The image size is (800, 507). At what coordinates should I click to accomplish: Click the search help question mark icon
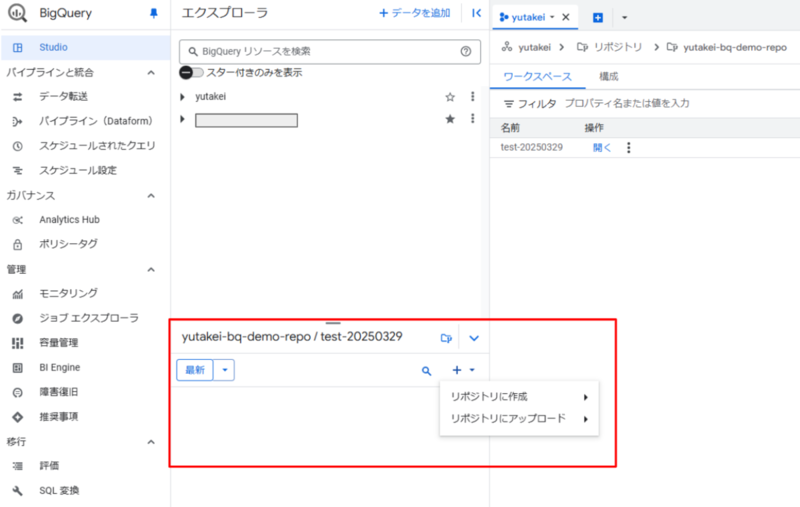pos(466,52)
